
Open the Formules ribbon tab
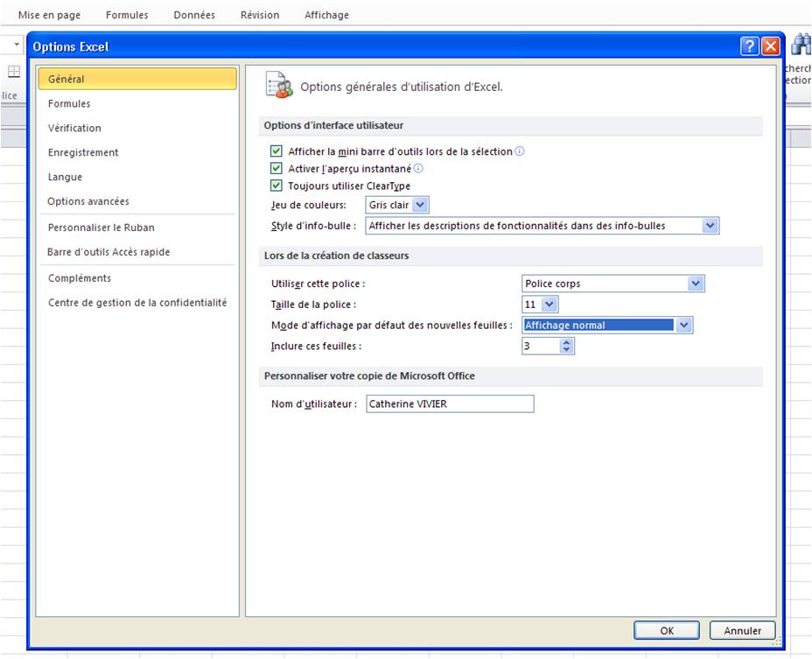(127, 15)
